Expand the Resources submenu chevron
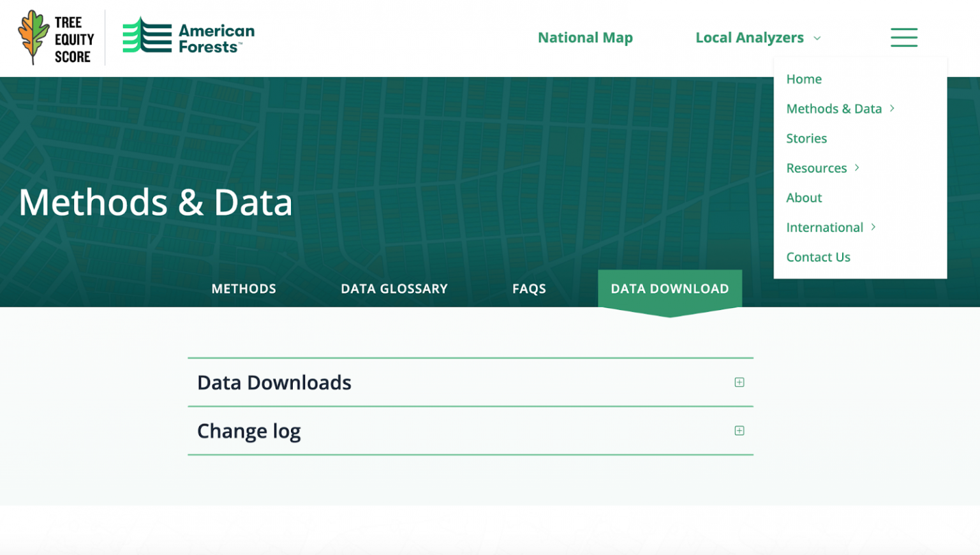Screen dimensions: 980x555 [856, 168]
